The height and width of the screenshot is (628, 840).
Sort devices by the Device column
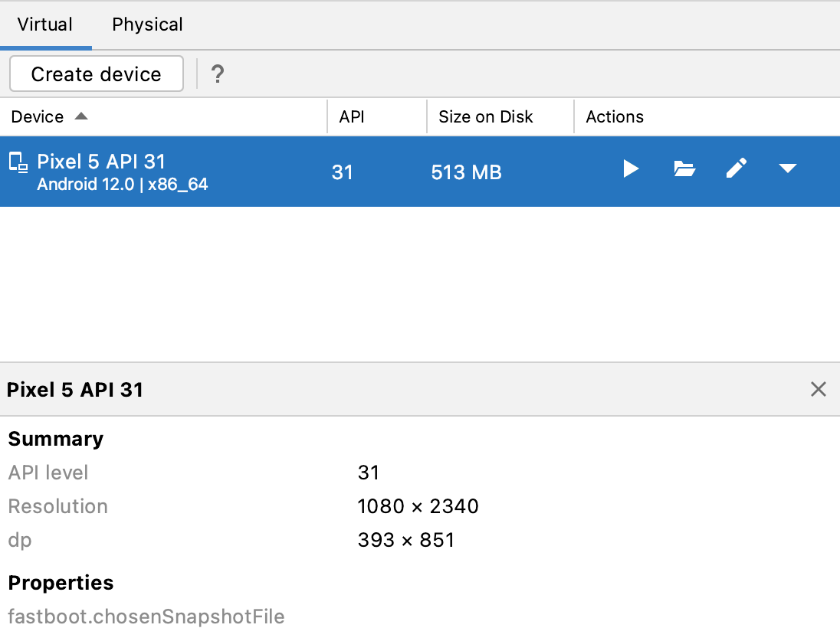(38, 116)
